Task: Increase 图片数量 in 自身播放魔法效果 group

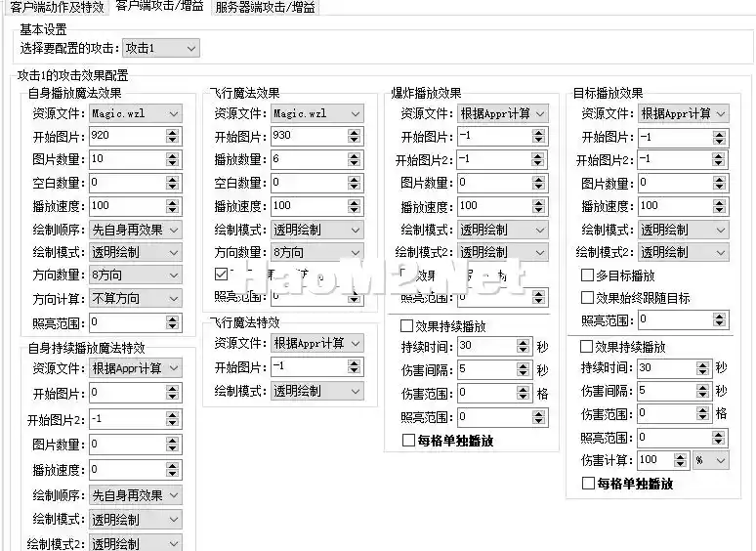Action: click(x=172, y=155)
